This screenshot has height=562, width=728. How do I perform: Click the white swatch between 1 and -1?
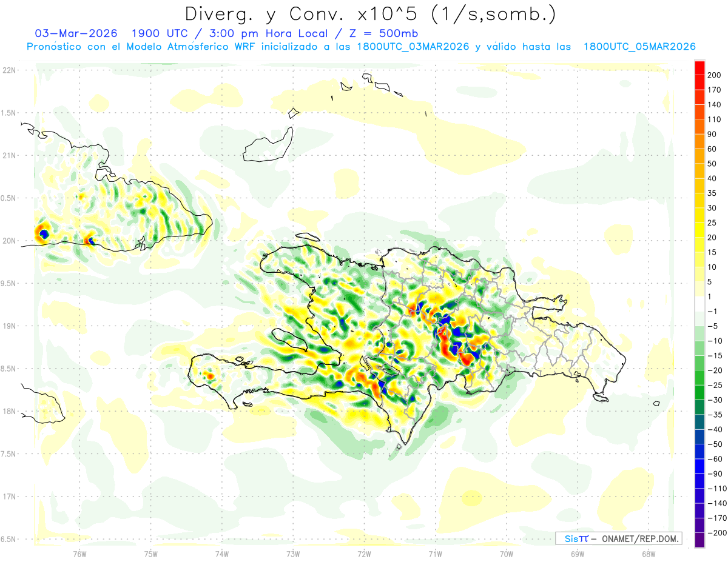click(699, 304)
